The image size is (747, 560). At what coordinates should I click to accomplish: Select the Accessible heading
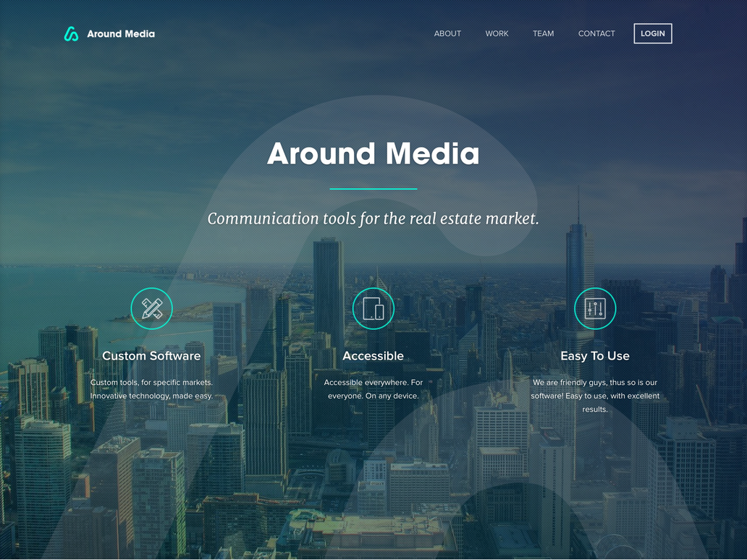tap(373, 356)
